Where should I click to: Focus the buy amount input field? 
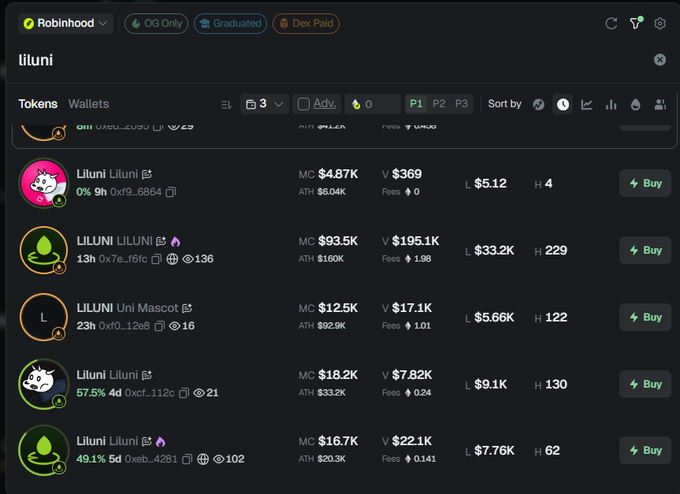point(373,104)
